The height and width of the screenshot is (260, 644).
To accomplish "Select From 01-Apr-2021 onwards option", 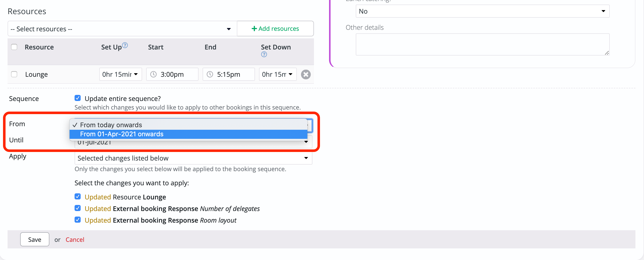I will tap(122, 134).
